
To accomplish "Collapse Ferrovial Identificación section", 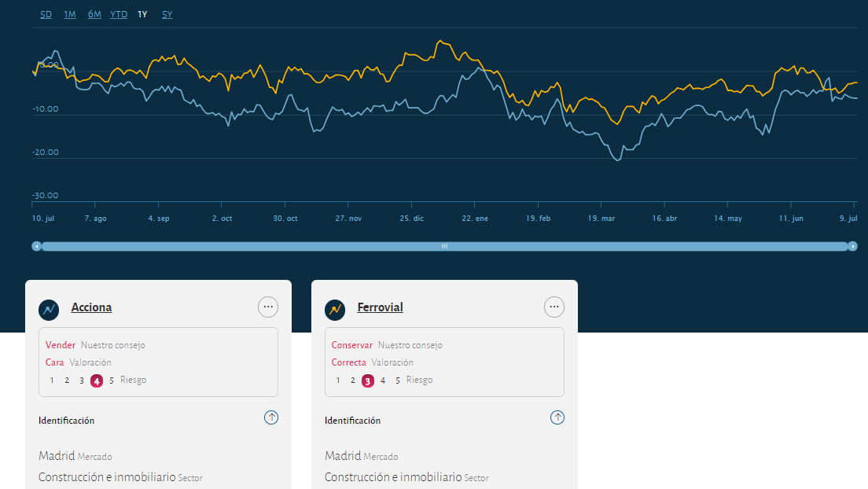I will [557, 418].
